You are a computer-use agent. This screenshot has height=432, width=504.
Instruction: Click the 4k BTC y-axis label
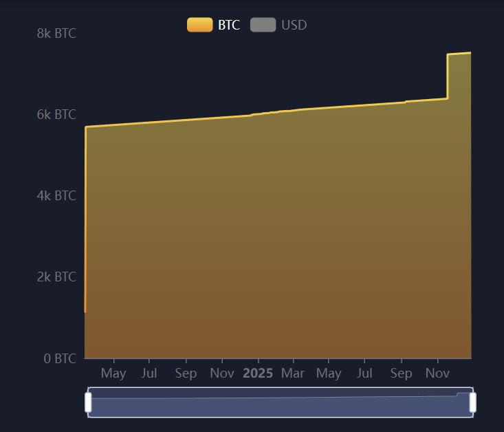pos(56,195)
